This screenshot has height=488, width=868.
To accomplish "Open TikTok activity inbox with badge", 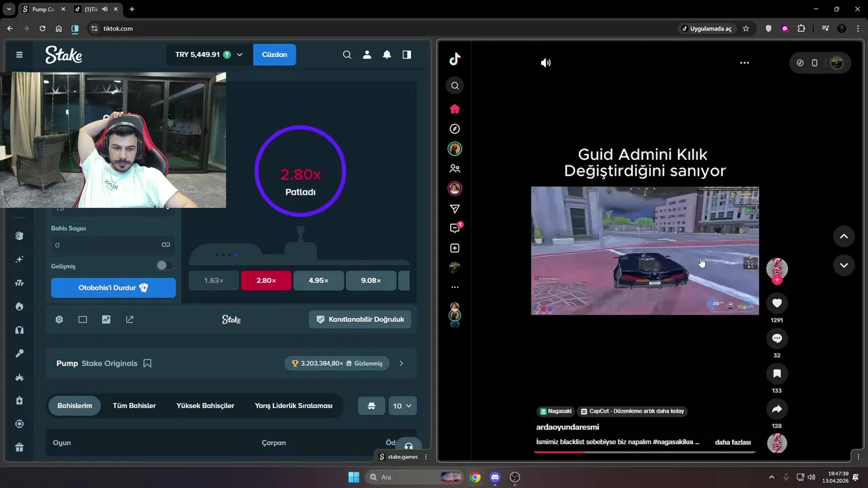I will coord(455,228).
